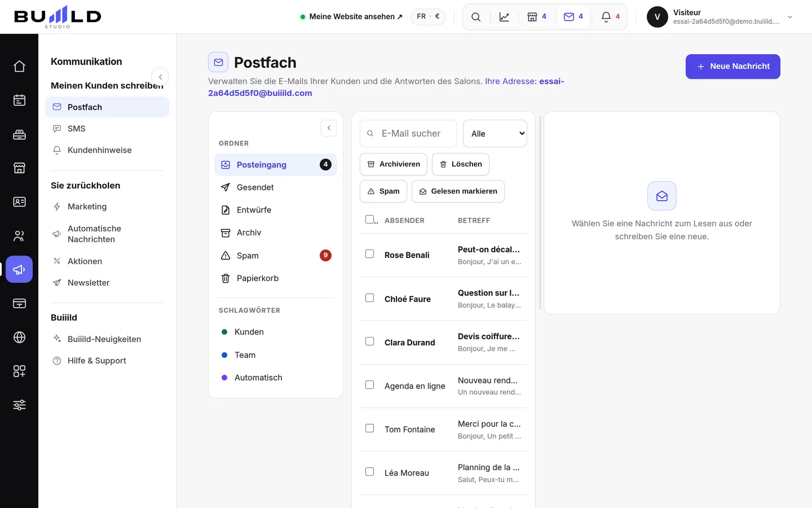Click the search magnifier in top bar
Viewport: 812px width, 508px height.
[x=476, y=17]
